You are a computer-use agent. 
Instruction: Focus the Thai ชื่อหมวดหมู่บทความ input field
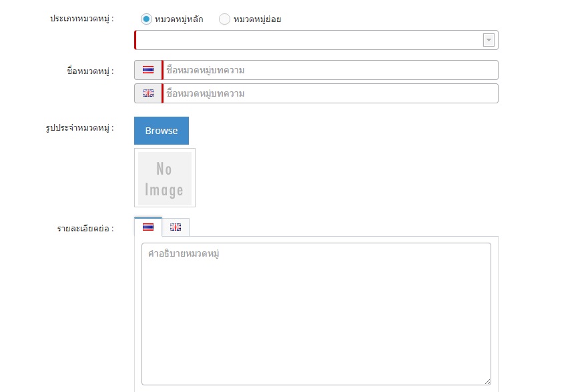click(330, 70)
